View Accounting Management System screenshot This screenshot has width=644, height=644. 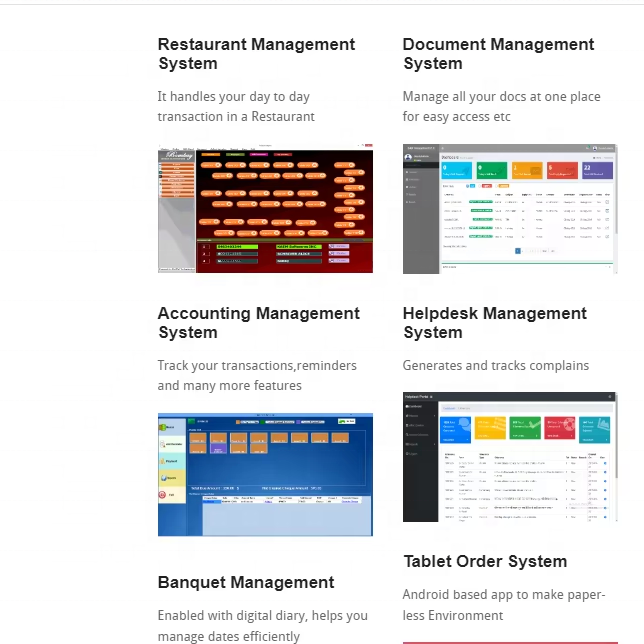(x=265, y=474)
